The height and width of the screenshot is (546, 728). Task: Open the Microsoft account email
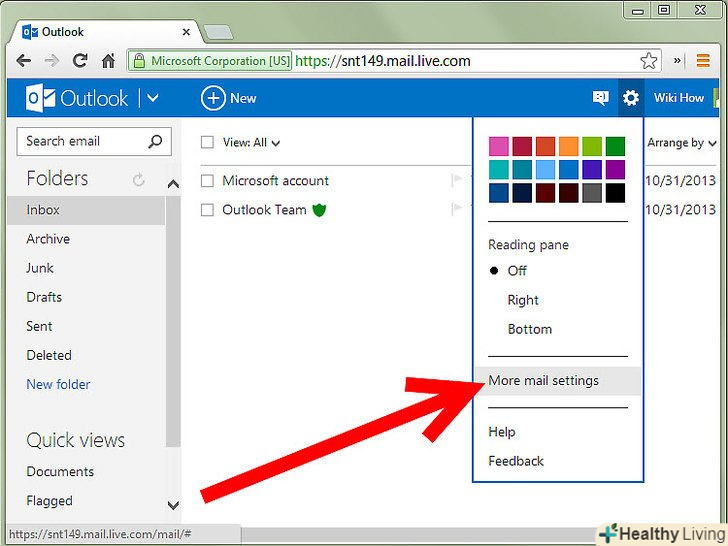[275, 181]
